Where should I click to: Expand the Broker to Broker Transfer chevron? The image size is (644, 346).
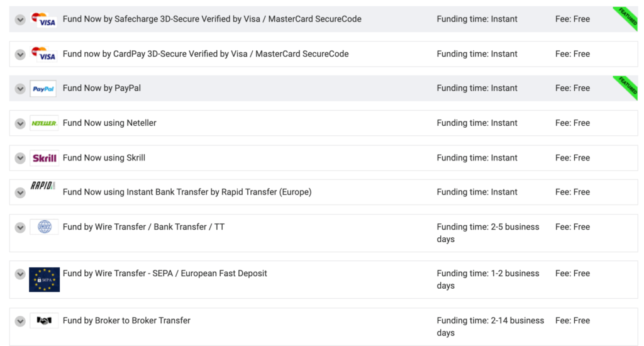20,321
